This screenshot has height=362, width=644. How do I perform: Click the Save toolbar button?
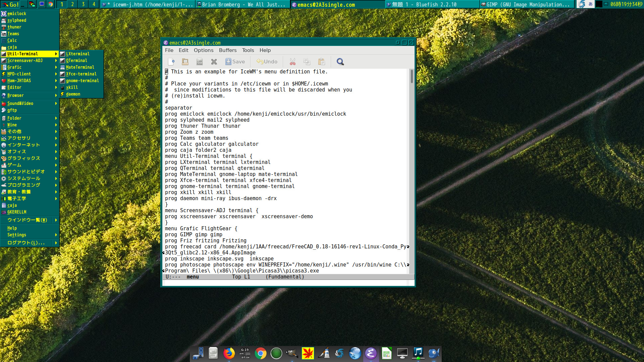click(x=235, y=62)
